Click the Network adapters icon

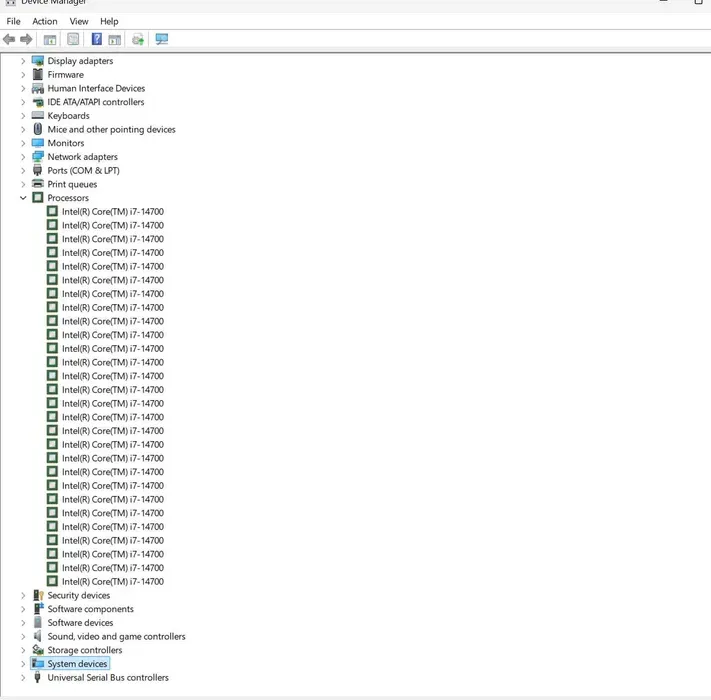point(38,157)
